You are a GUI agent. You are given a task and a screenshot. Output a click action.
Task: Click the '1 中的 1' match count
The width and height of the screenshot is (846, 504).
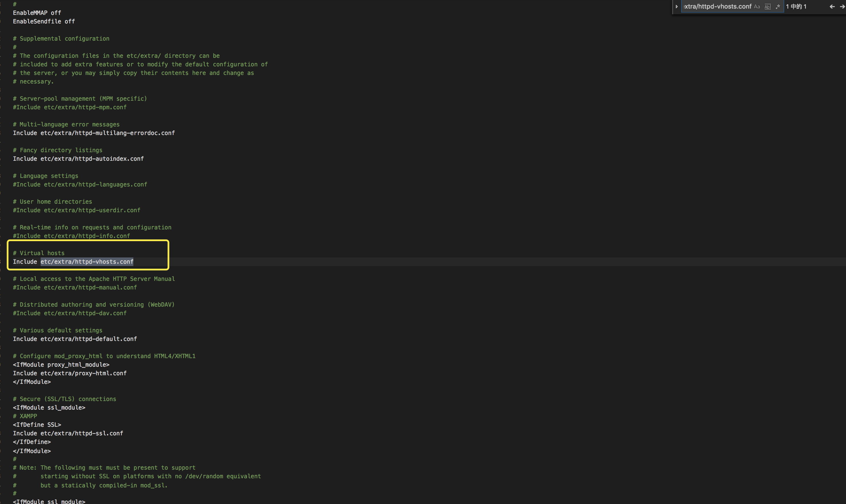[x=796, y=7]
